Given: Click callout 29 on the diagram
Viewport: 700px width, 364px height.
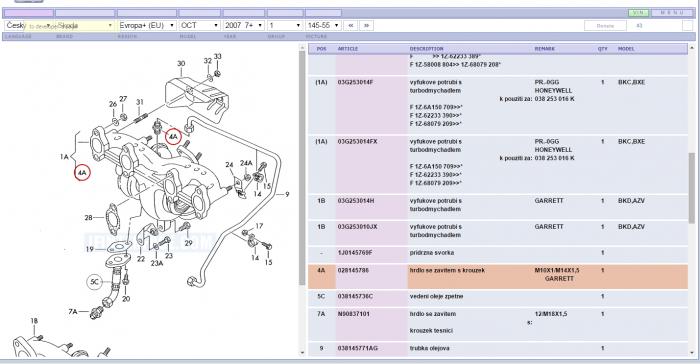Looking at the screenshot, I should point(188,243).
